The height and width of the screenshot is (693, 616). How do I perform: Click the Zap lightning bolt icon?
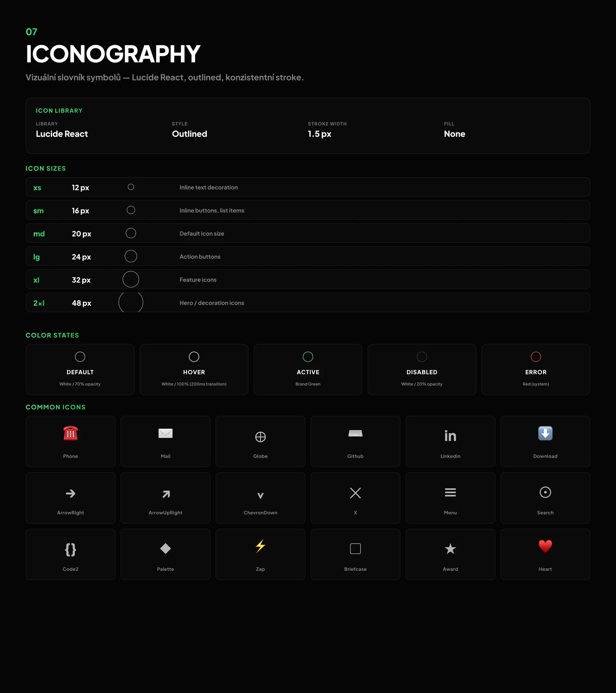click(x=260, y=546)
